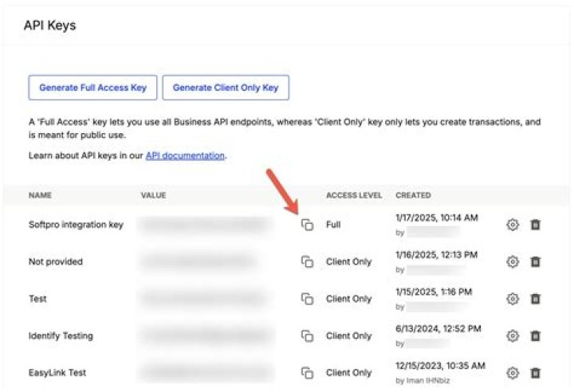Select the 'Test' key name

(x=37, y=299)
